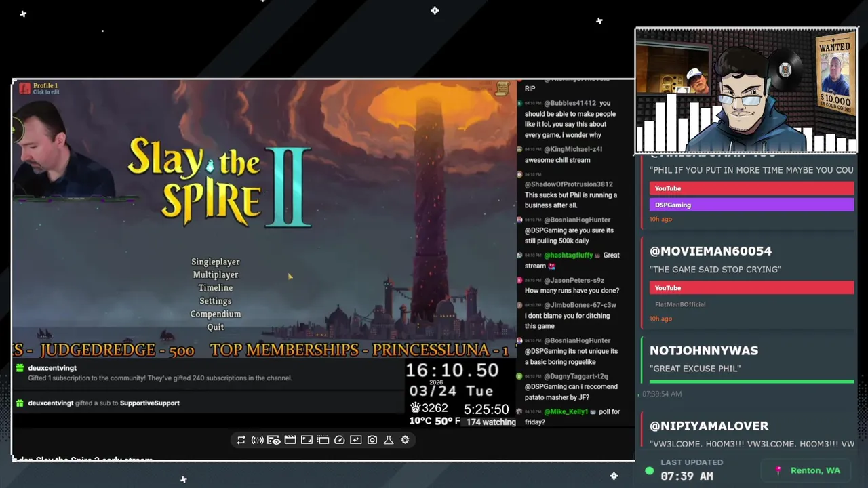The height and width of the screenshot is (488, 868).
Task: Click the purple DSPGaming tag
Action: pyautogui.click(x=751, y=205)
